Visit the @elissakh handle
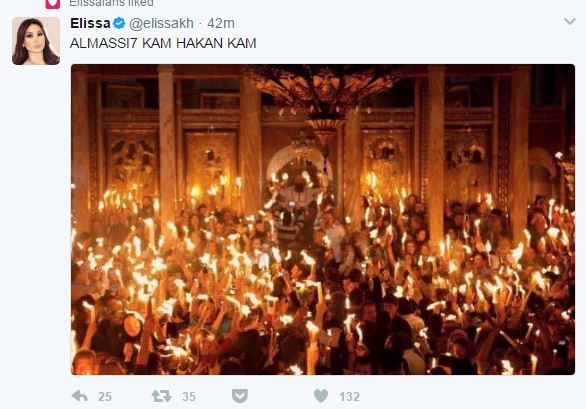This screenshot has height=409, width=586. (x=161, y=23)
